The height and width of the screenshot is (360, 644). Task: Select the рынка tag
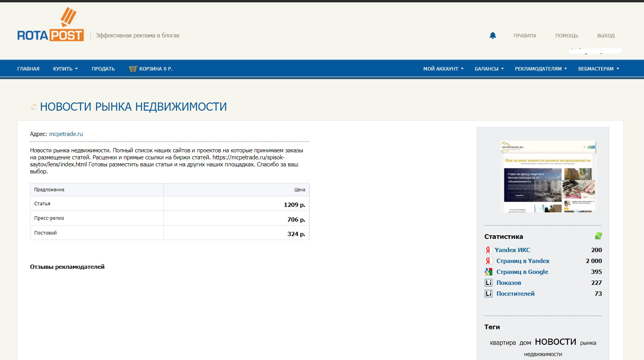pos(588,343)
